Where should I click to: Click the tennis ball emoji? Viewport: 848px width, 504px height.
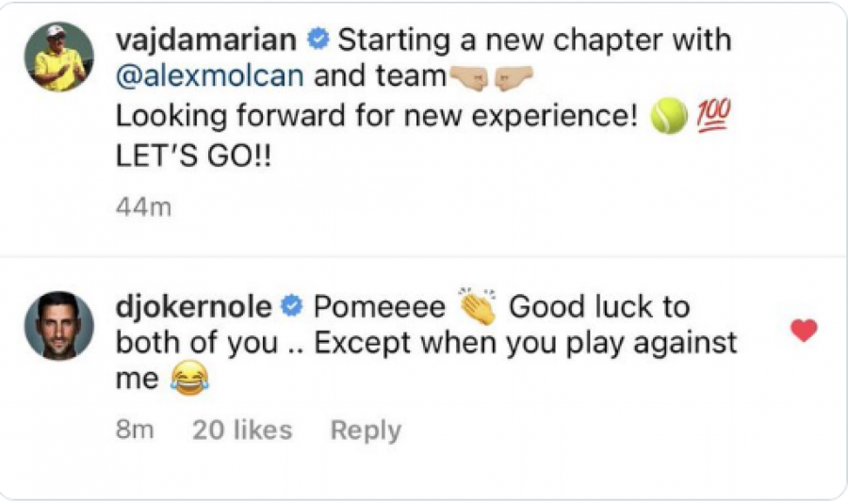(x=668, y=118)
